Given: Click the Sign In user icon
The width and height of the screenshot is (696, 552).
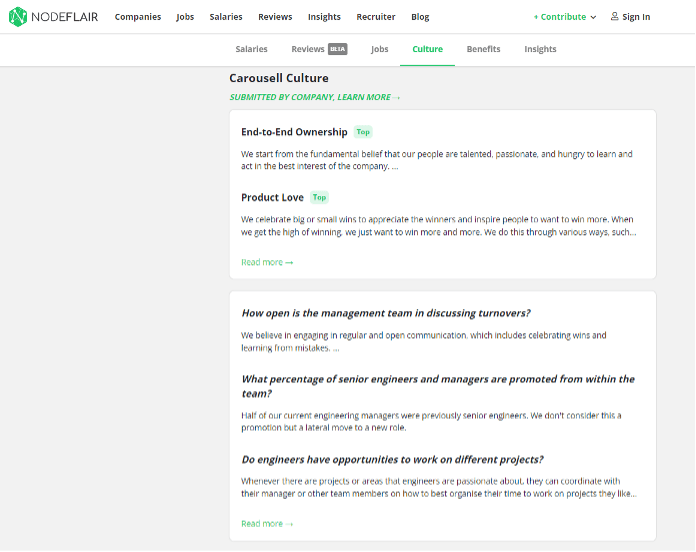Looking at the screenshot, I should click(614, 16).
